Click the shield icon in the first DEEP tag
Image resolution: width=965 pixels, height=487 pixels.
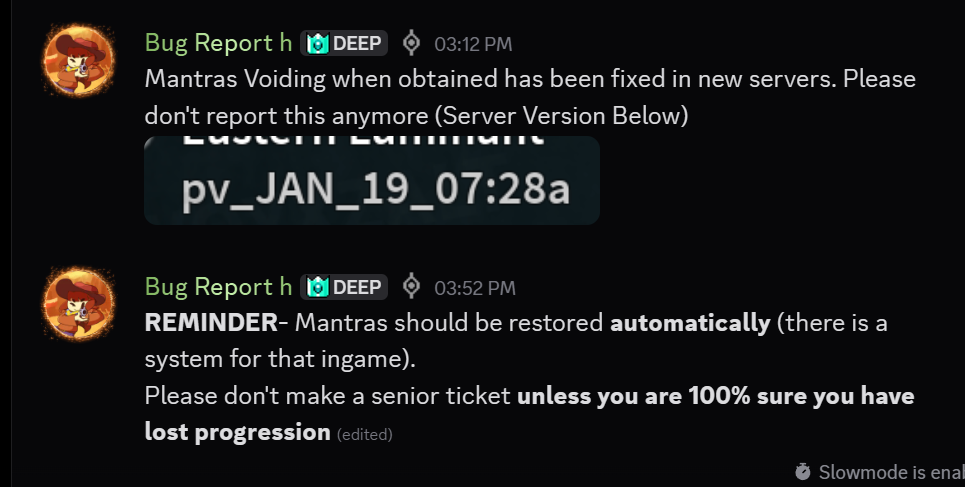tap(318, 43)
